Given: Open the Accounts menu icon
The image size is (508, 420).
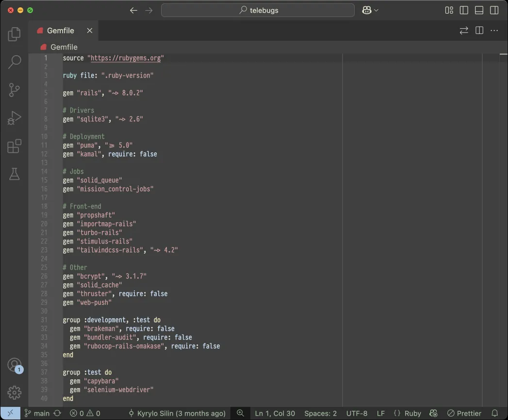Looking at the screenshot, I should [x=14, y=365].
